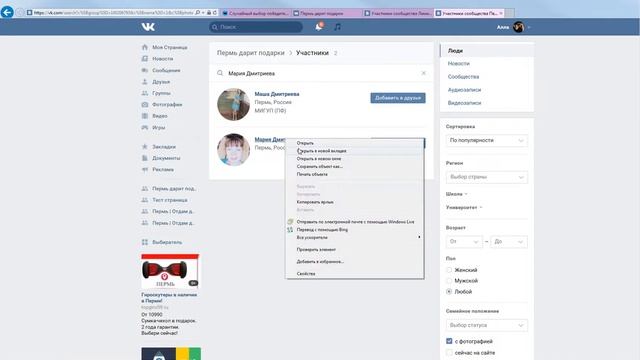Select the Мужской gender radio button
The height and width of the screenshot is (360, 640).
[449, 281]
